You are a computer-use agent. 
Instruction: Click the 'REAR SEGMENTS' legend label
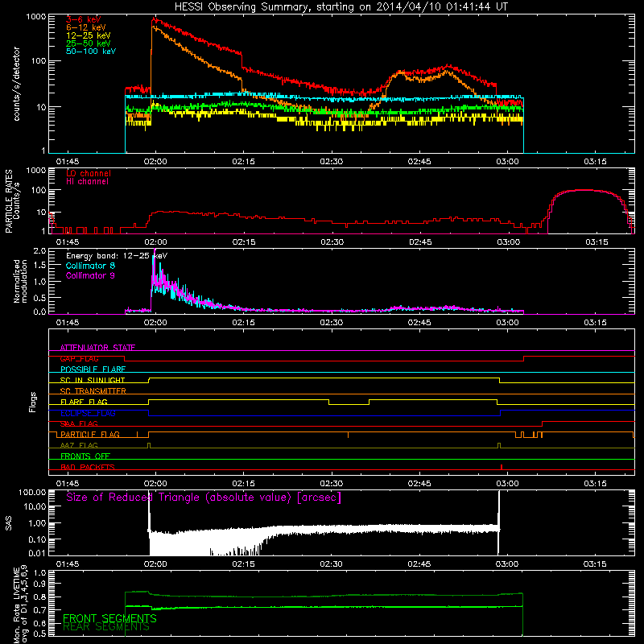106,627
